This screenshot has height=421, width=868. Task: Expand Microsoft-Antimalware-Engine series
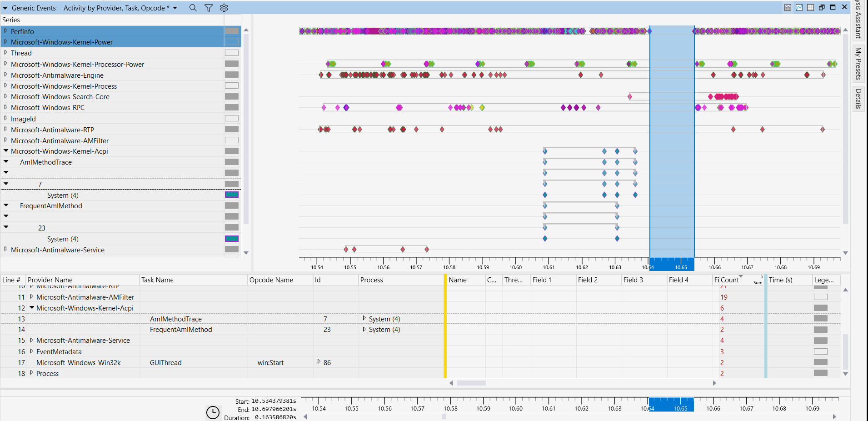(x=5, y=75)
